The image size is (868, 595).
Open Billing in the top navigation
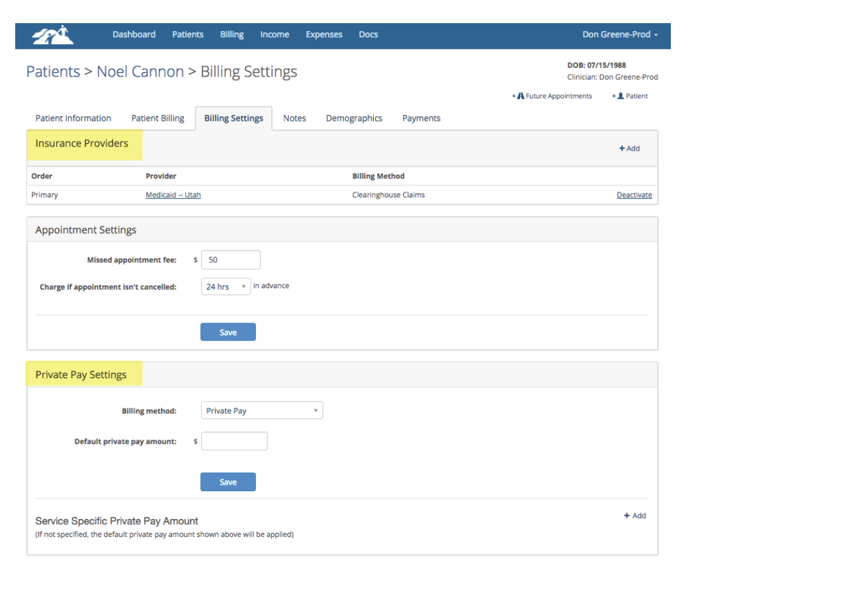pos(232,34)
